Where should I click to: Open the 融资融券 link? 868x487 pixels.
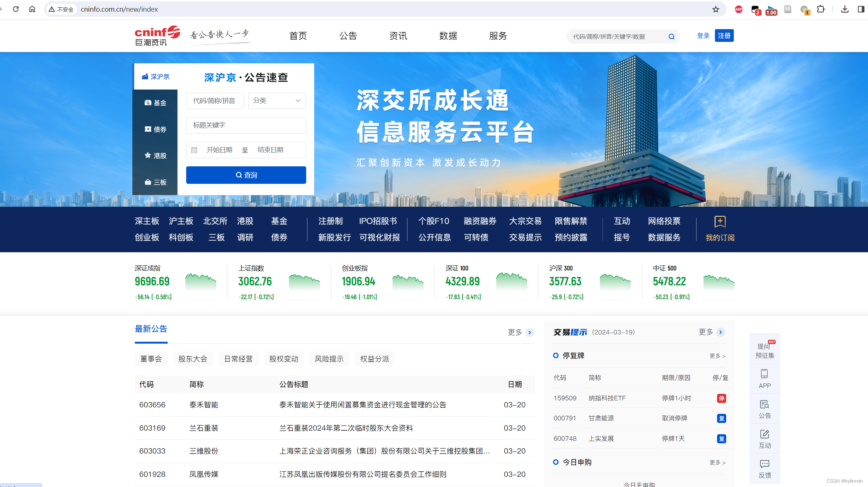480,221
